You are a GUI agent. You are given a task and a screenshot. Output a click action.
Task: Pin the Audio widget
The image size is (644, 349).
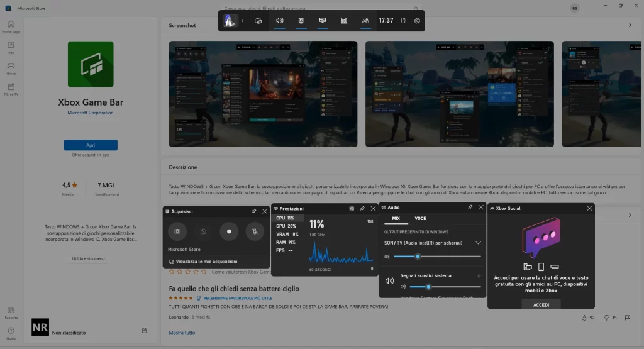coord(470,208)
